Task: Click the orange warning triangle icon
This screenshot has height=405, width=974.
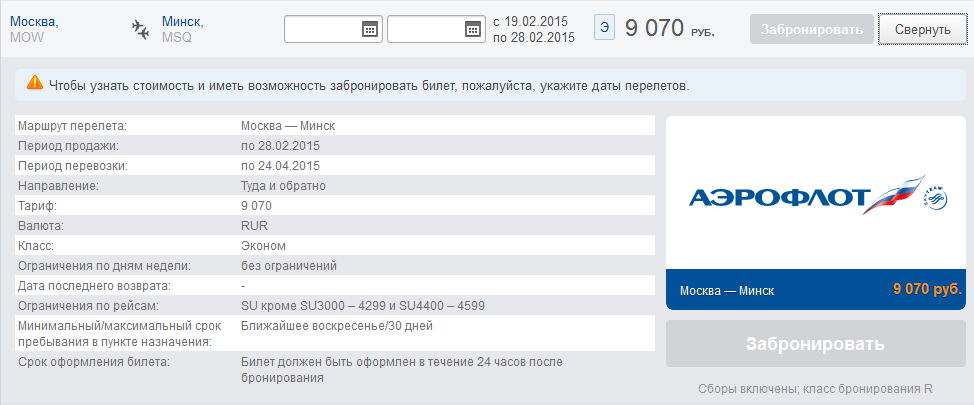Action: click(35, 85)
